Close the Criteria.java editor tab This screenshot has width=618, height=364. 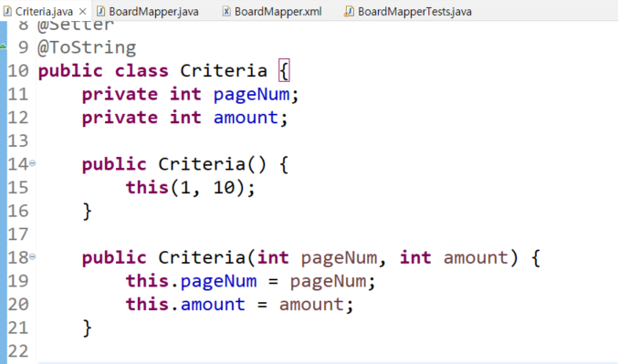click(82, 12)
